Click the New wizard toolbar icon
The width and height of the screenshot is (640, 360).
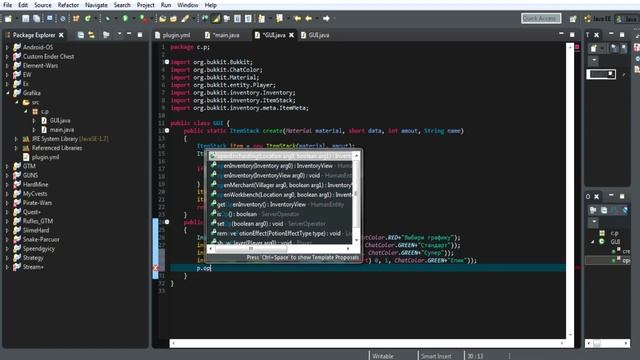[8, 18]
